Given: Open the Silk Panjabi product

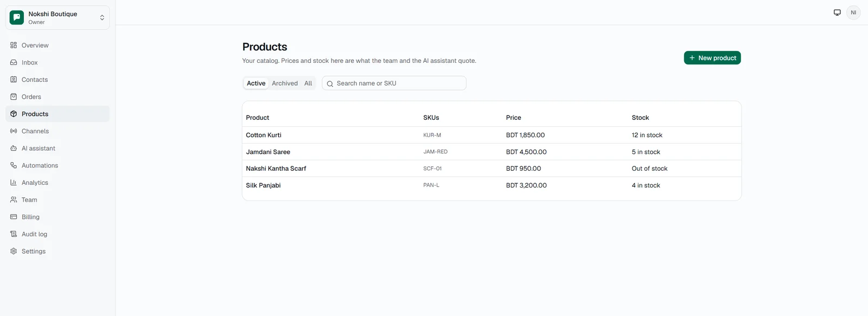Looking at the screenshot, I should tap(263, 185).
